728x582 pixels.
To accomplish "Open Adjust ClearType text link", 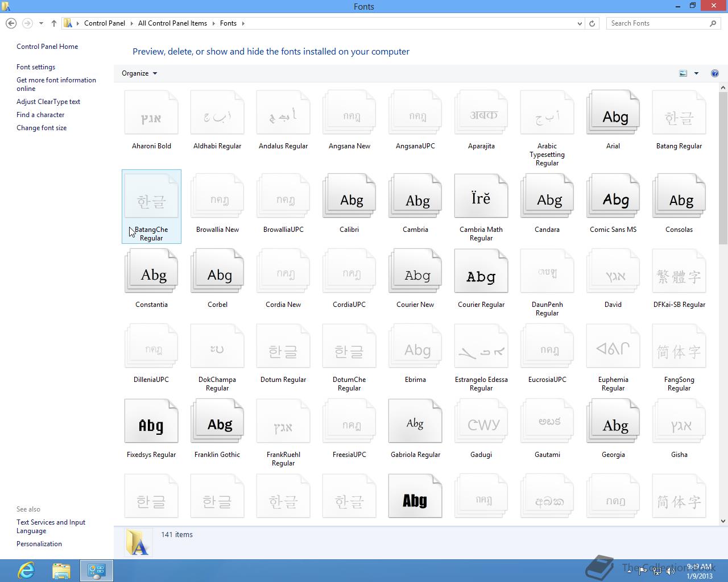I will [x=48, y=102].
